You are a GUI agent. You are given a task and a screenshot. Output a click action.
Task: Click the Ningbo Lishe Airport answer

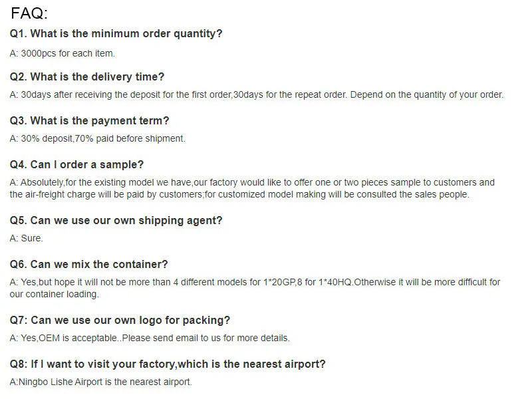(x=100, y=382)
